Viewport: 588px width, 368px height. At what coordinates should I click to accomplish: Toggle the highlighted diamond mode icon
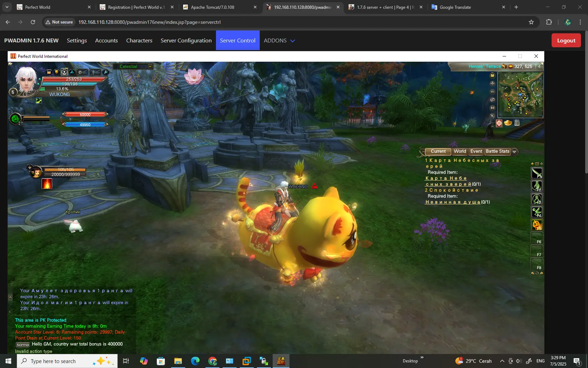(x=64, y=72)
